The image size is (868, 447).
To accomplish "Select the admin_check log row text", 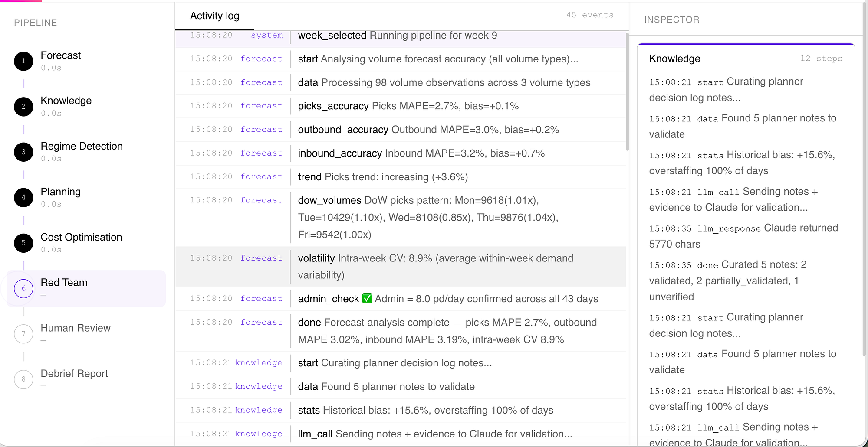I will [x=448, y=299].
